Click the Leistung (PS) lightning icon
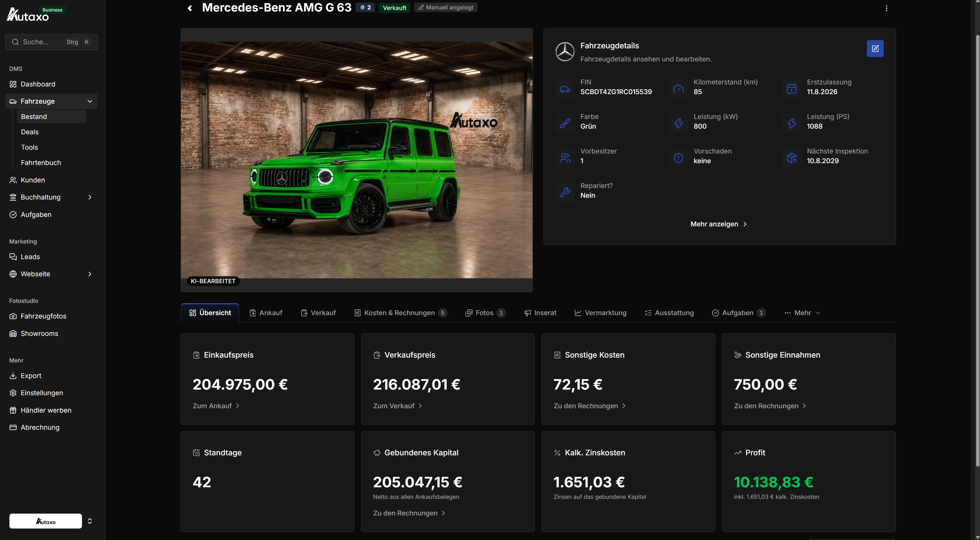Image resolution: width=980 pixels, height=540 pixels. [x=792, y=123]
